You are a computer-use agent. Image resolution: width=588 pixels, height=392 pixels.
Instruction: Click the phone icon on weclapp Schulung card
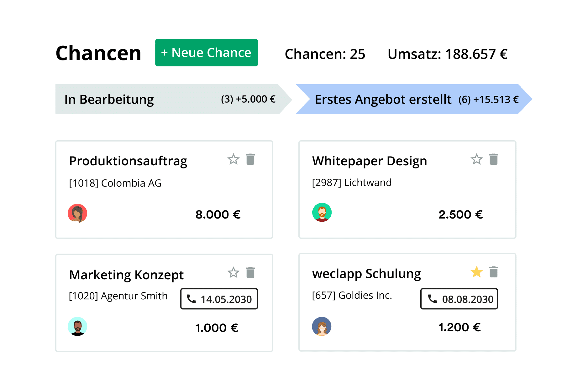pyautogui.click(x=433, y=299)
